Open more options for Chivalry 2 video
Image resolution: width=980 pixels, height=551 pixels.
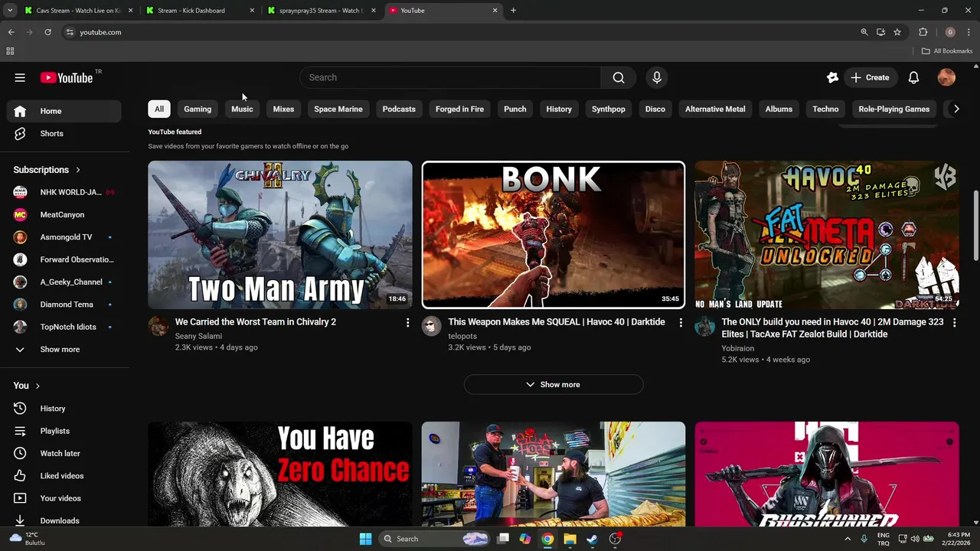407,323
